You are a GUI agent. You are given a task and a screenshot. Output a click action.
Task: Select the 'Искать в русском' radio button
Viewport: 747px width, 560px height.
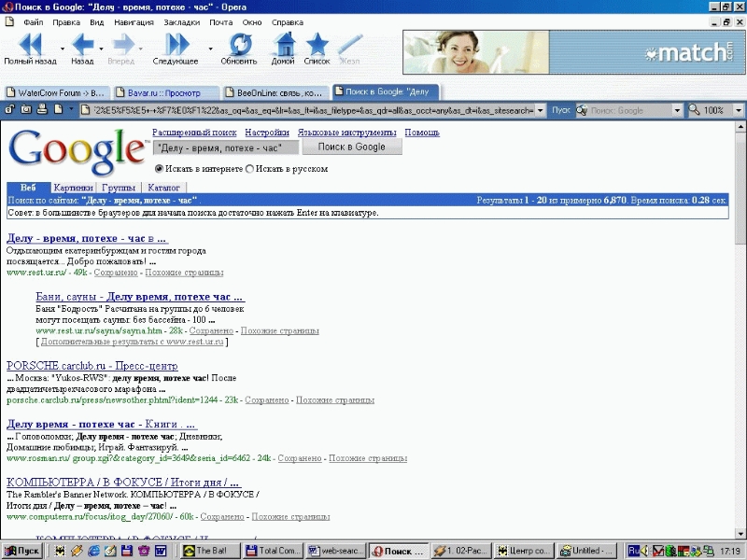249,169
